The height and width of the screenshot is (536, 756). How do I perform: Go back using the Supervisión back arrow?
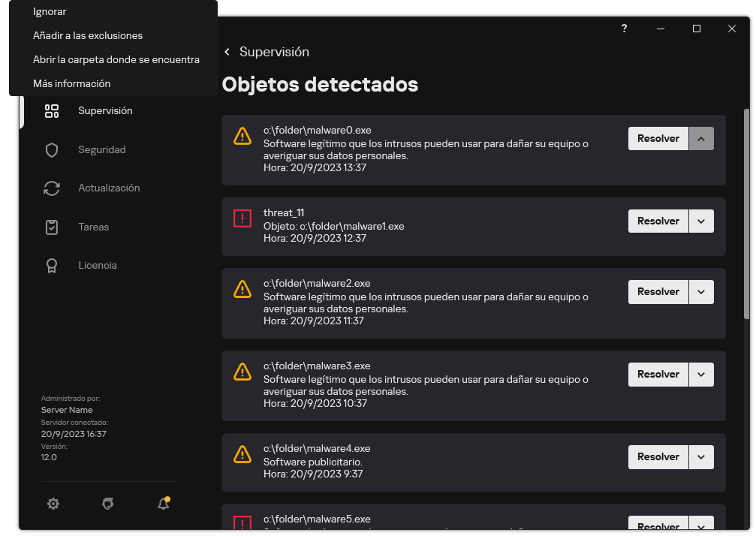click(x=227, y=52)
